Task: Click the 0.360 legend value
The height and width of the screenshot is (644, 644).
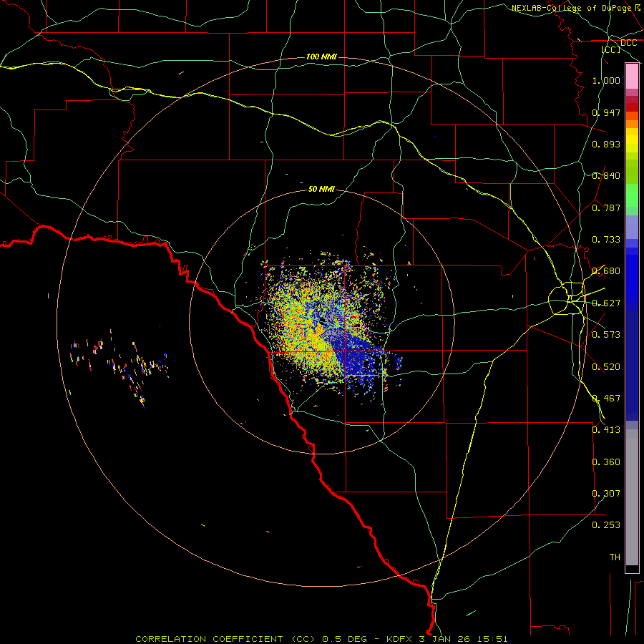Action: tap(606, 462)
